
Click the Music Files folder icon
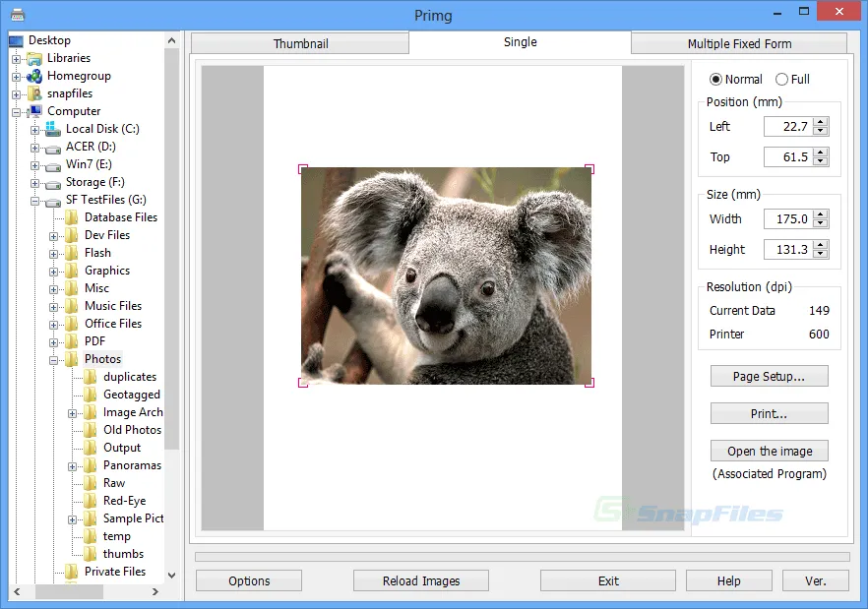point(72,306)
